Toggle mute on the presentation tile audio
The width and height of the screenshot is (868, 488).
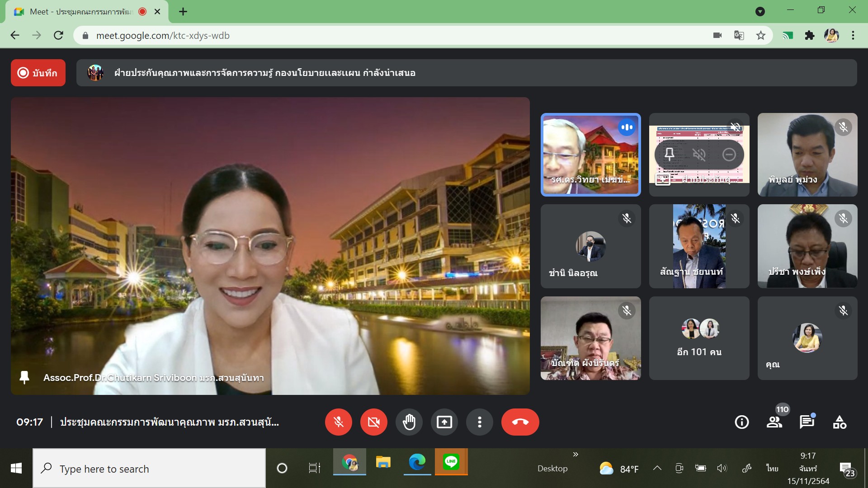[x=699, y=155]
